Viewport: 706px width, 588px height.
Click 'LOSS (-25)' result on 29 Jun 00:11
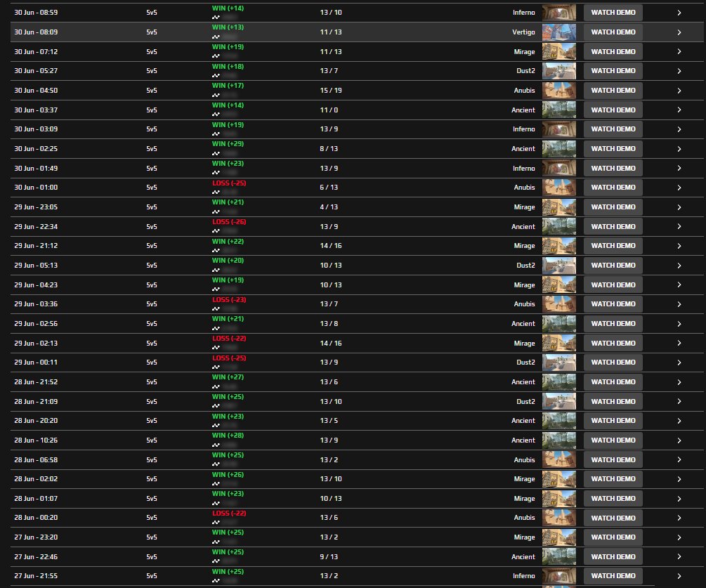pyautogui.click(x=229, y=358)
